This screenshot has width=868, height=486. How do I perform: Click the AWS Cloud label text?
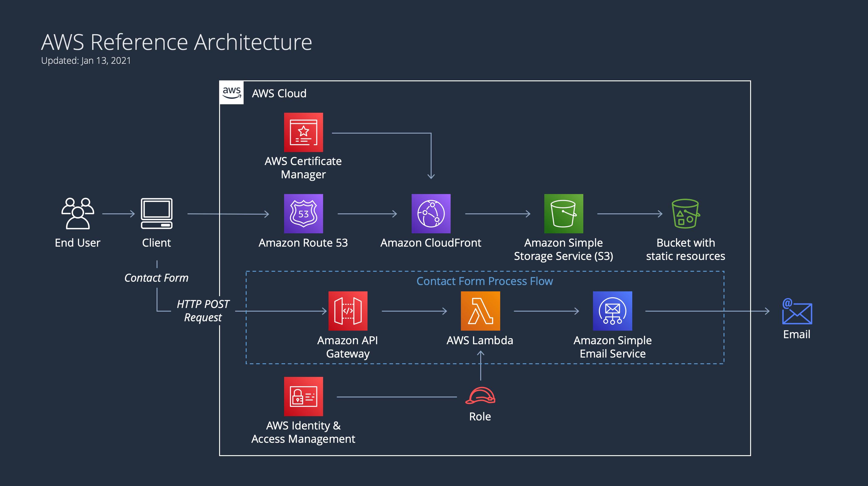[279, 93]
